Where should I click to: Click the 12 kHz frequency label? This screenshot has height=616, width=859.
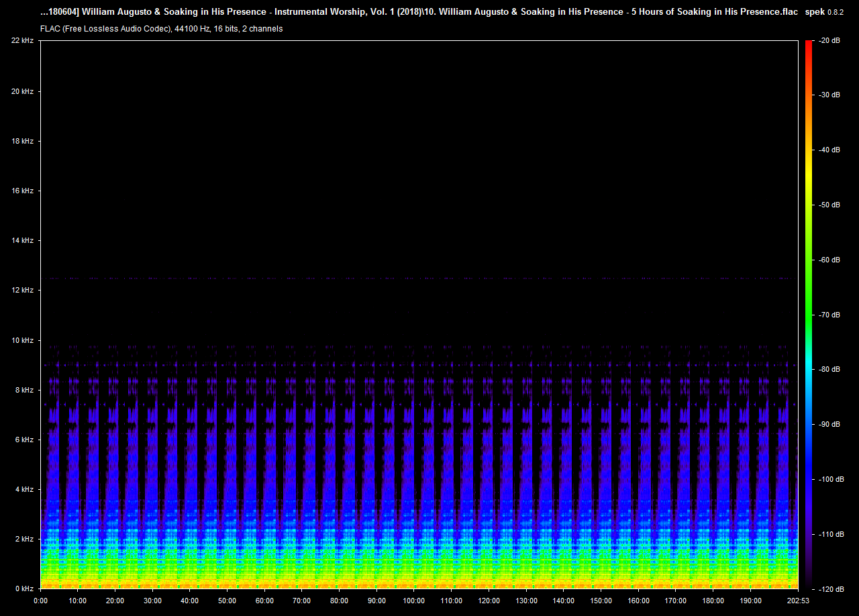pyautogui.click(x=23, y=290)
